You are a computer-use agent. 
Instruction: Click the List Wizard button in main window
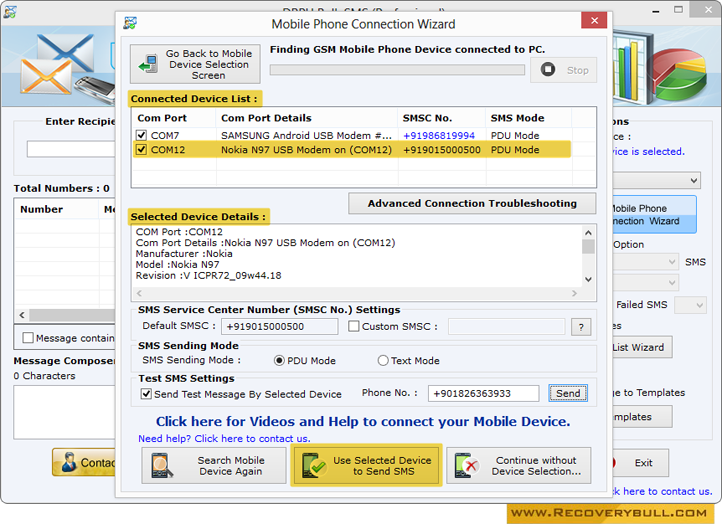click(642, 347)
